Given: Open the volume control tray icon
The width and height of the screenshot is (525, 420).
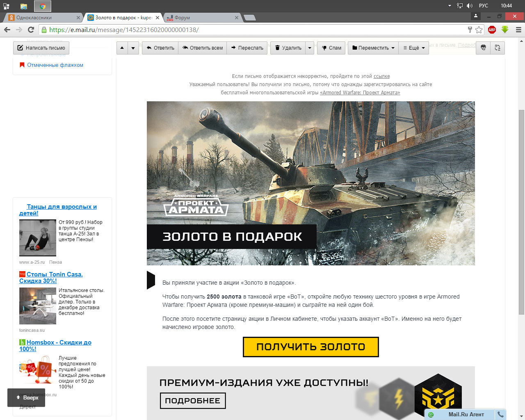Looking at the screenshot, I should (x=470, y=6).
